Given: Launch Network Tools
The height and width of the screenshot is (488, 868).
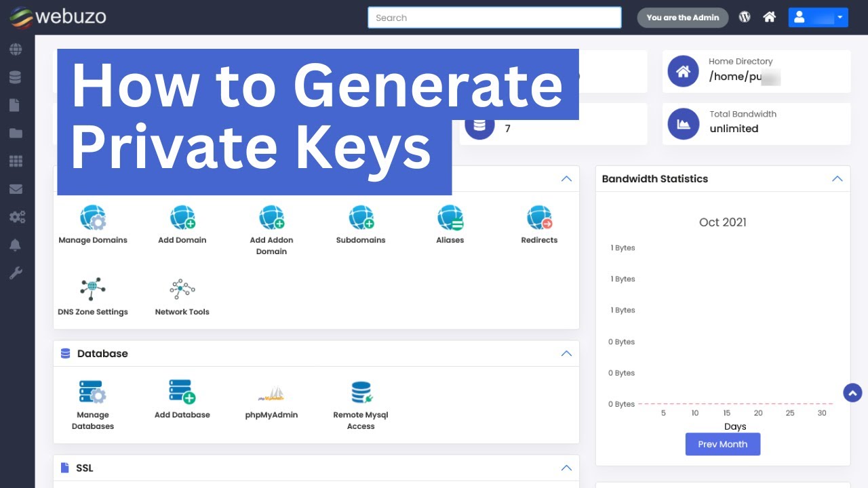Looking at the screenshot, I should point(182,289).
